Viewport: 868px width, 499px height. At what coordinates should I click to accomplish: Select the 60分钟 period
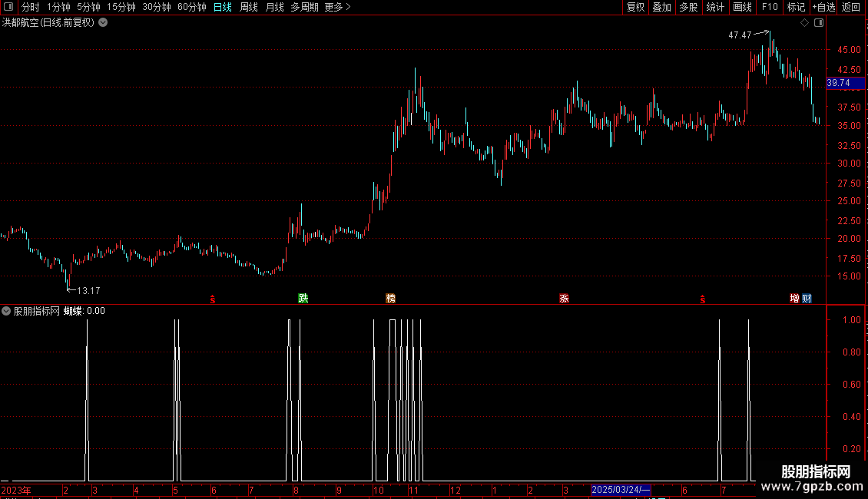point(191,7)
